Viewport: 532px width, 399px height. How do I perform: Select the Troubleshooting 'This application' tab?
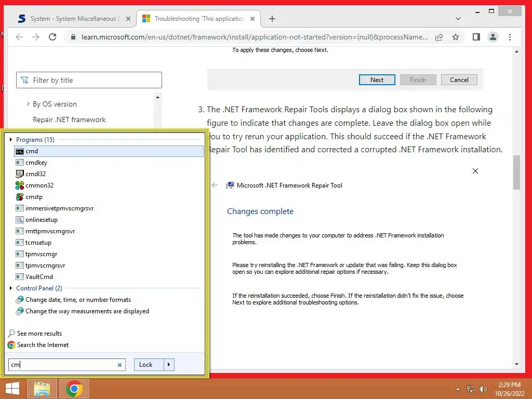[198, 19]
